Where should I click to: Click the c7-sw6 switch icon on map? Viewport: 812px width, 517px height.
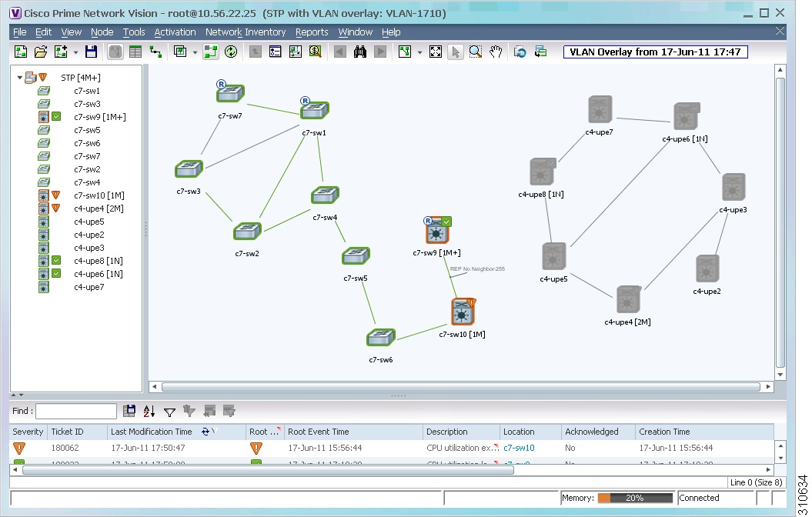[x=381, y=338]
